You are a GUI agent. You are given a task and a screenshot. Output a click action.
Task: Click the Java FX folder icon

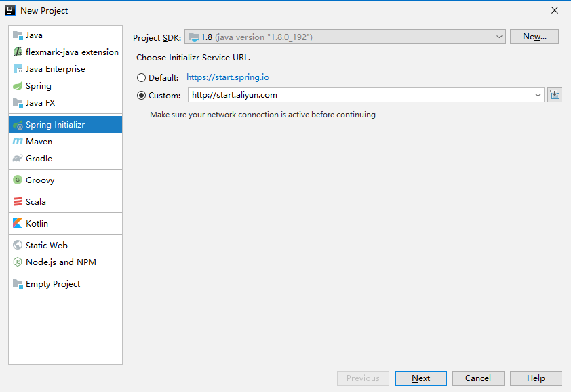click(x=18, y=102)
